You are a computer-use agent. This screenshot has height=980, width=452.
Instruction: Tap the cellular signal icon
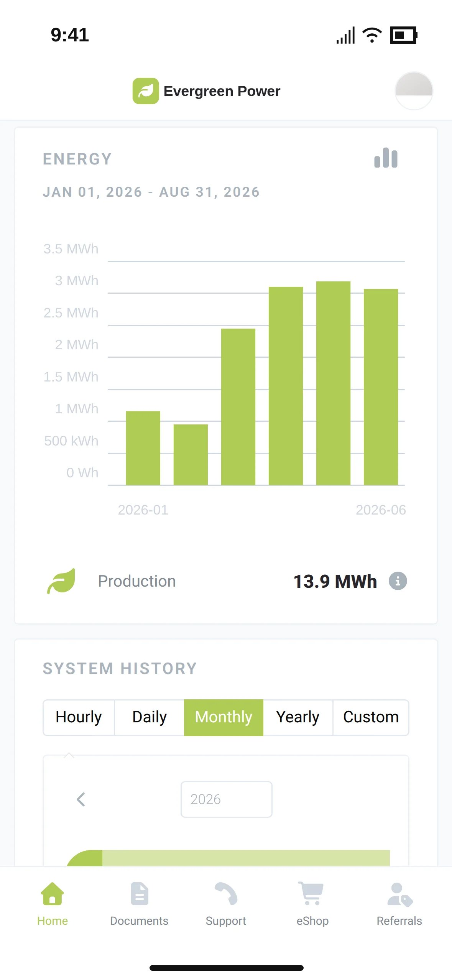[x=346, y=35]
